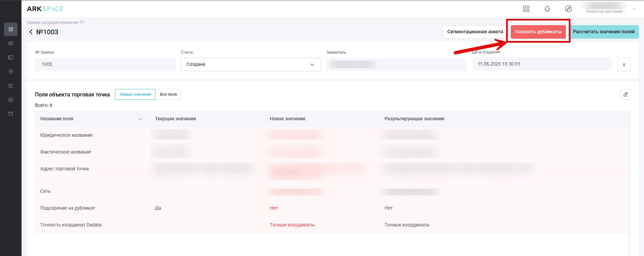The height and width of the screenshot is (256, 644).
Task: Click the Оператор дистрибу... role label
Action: [605, 11]
